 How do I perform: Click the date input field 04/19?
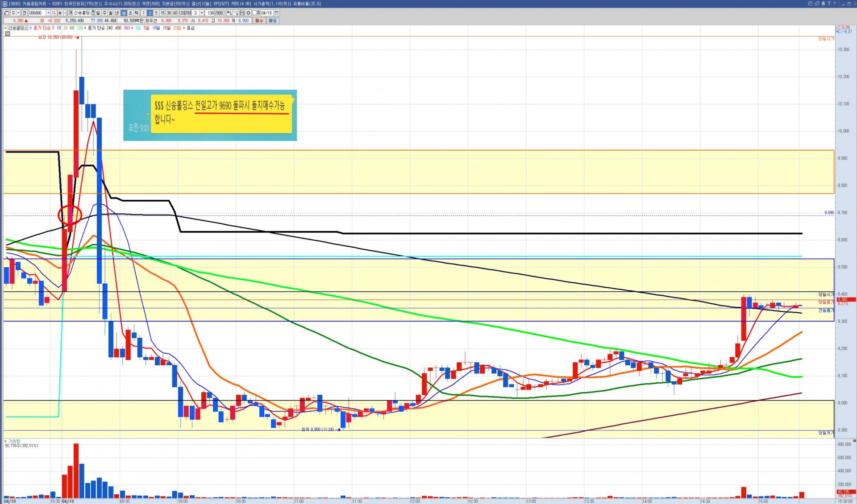pyautogui.click(x=266, y=13)
